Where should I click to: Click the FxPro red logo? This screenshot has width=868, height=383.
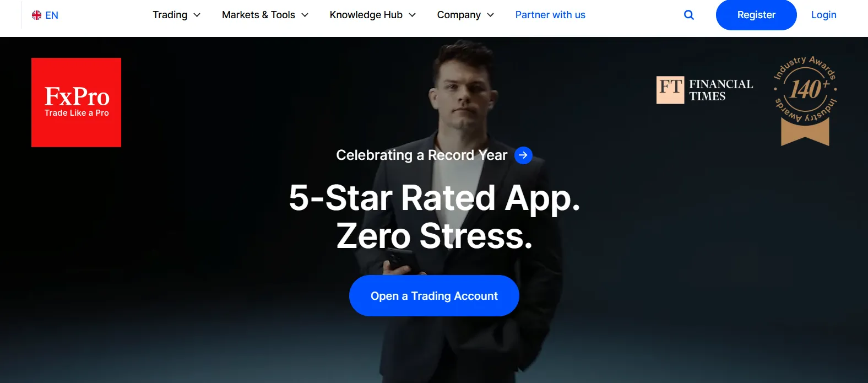point(76,103)
